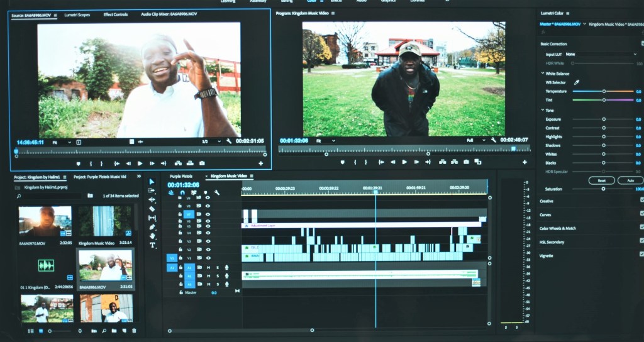The image size is (644, 342).
Task: Click the WB Selector eyedropper
Action: (x=577, y=82)
